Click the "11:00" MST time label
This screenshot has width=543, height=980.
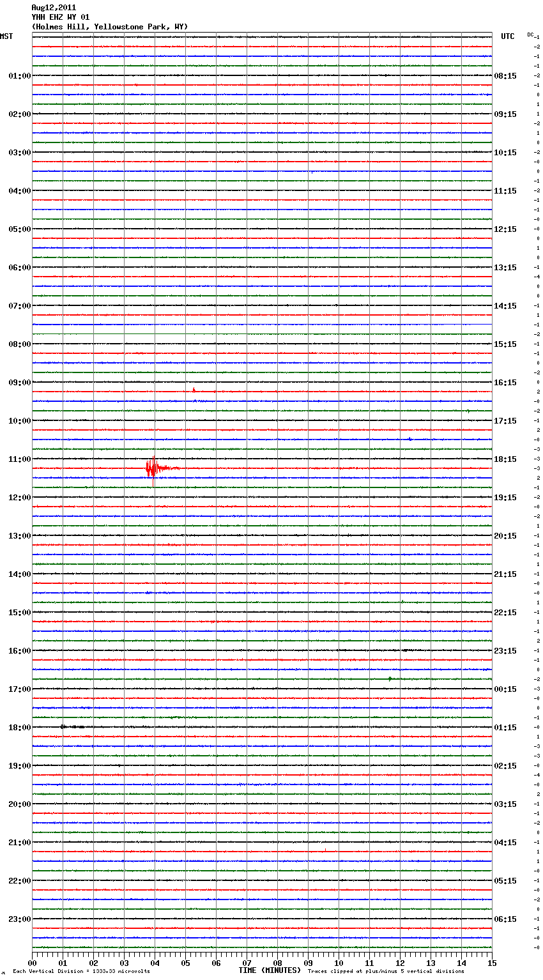[19, 459]
